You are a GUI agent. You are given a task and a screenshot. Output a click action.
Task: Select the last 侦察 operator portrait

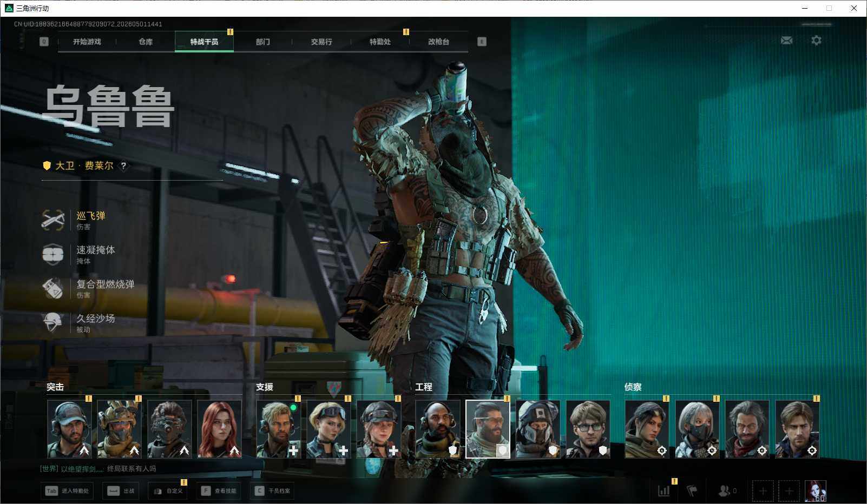(797, 429)
